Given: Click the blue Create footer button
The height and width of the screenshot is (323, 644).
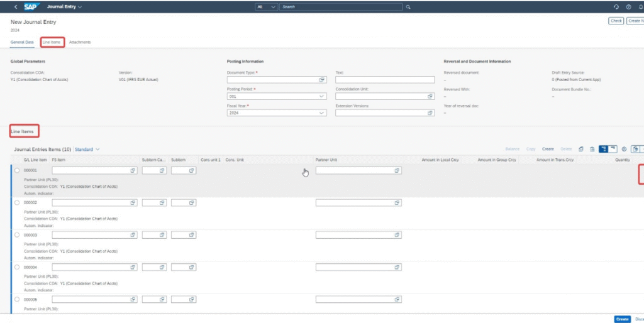Looking at the screenshot, I should tap(622, 319).
